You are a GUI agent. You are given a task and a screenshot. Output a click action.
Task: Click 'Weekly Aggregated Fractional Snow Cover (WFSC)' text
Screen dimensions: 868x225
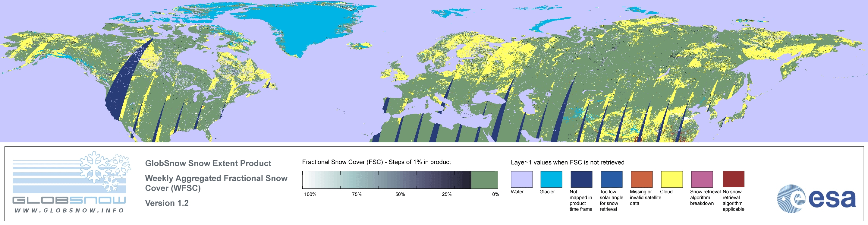tap(216, 183)
